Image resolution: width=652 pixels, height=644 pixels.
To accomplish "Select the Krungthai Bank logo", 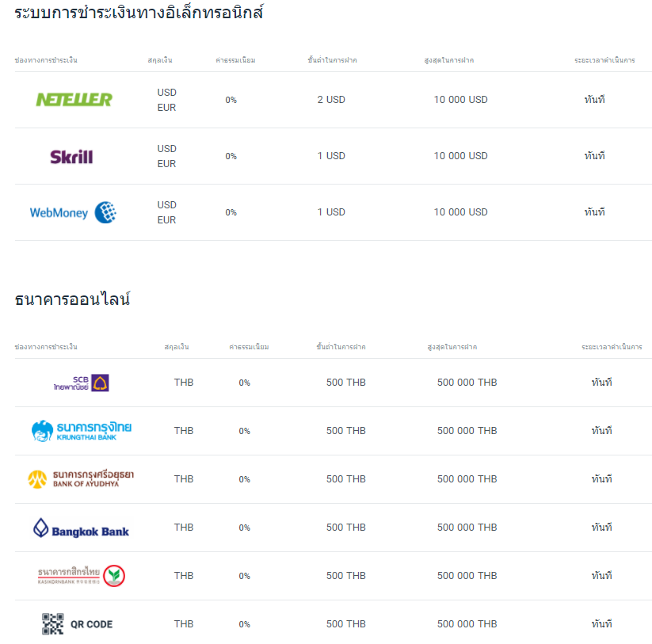I will [82, 431].
